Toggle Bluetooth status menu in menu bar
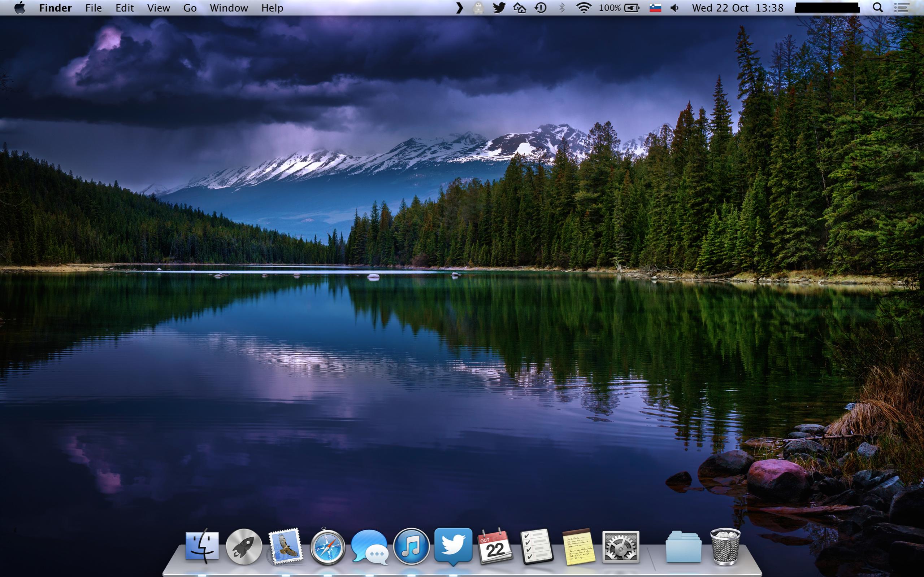924x577 pixels. point(561,8)
